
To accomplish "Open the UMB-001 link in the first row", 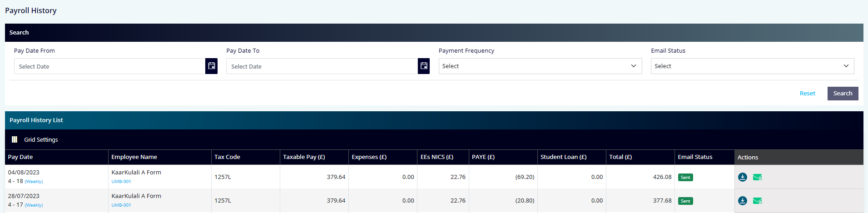I will (121, 181).
